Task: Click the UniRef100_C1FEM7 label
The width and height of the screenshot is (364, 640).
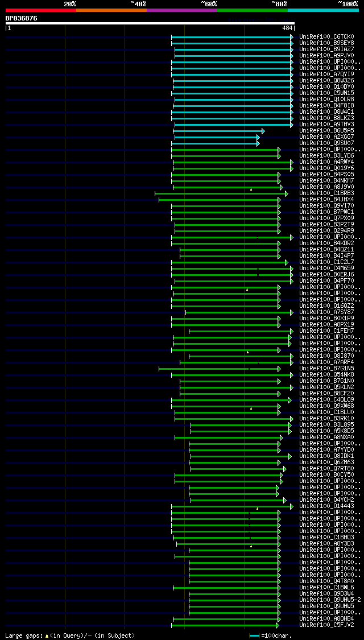Action: click(x=326, y=331)
